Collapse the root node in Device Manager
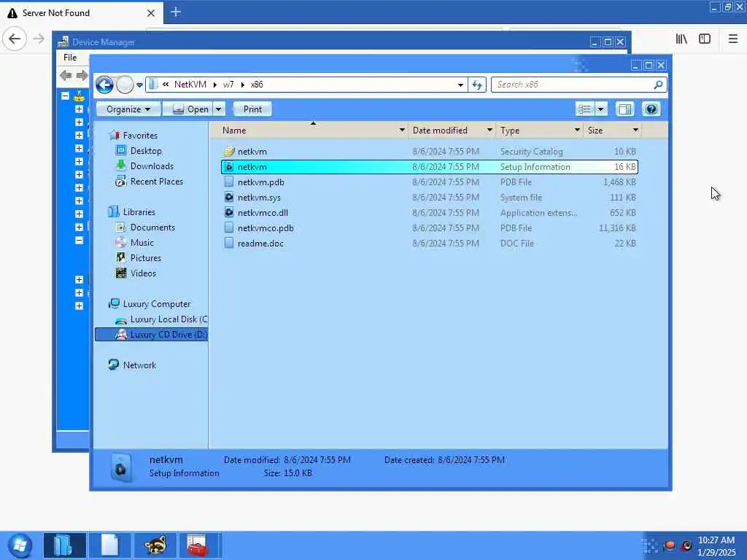The image size is (747, 560). click(65, 96)
